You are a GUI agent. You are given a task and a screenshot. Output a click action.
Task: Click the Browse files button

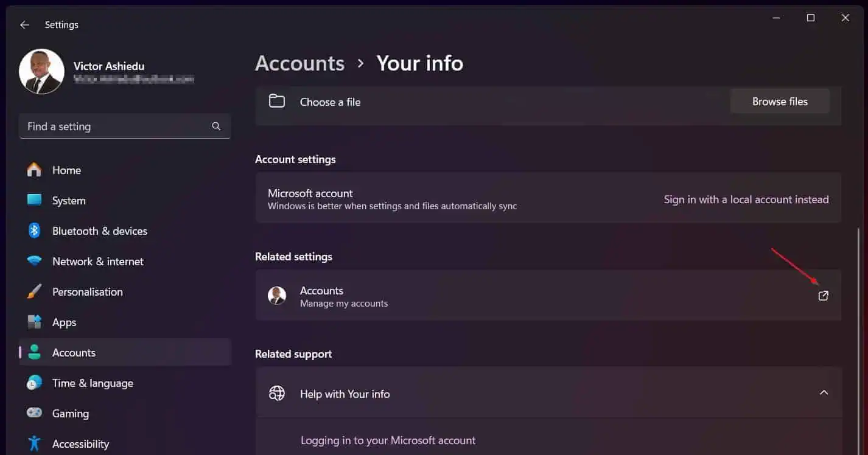click(x=780, y=102)
